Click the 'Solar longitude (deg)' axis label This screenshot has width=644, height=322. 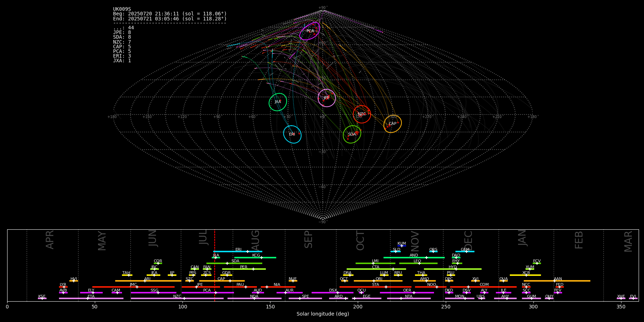coord(323,314)
